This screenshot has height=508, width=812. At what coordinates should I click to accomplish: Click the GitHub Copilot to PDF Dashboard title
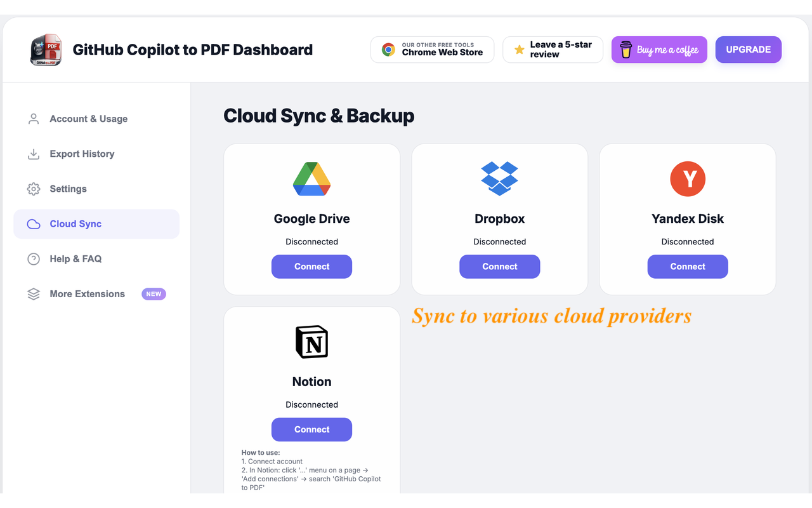pyautogui.click(x=193, y=50)
